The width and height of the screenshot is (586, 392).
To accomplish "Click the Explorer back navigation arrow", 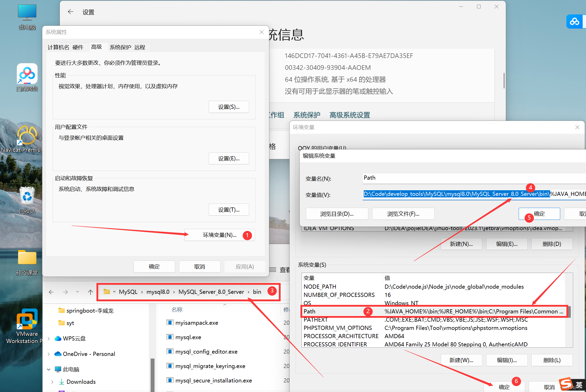I will (51, 292).
